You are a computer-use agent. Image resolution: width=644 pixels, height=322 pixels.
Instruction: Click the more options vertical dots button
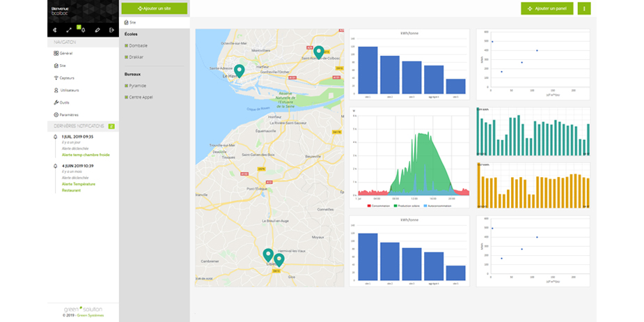pyautogui.click(x=584, y=8)
